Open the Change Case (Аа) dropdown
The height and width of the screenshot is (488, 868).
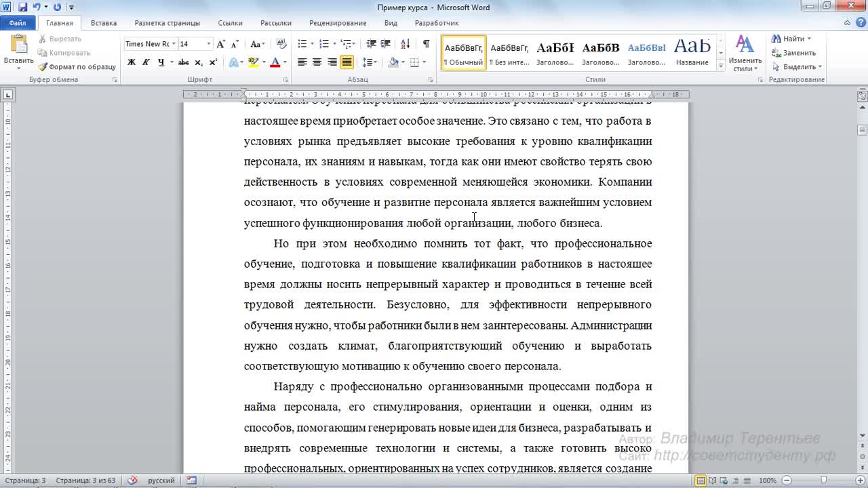click(x=258, y=44)
